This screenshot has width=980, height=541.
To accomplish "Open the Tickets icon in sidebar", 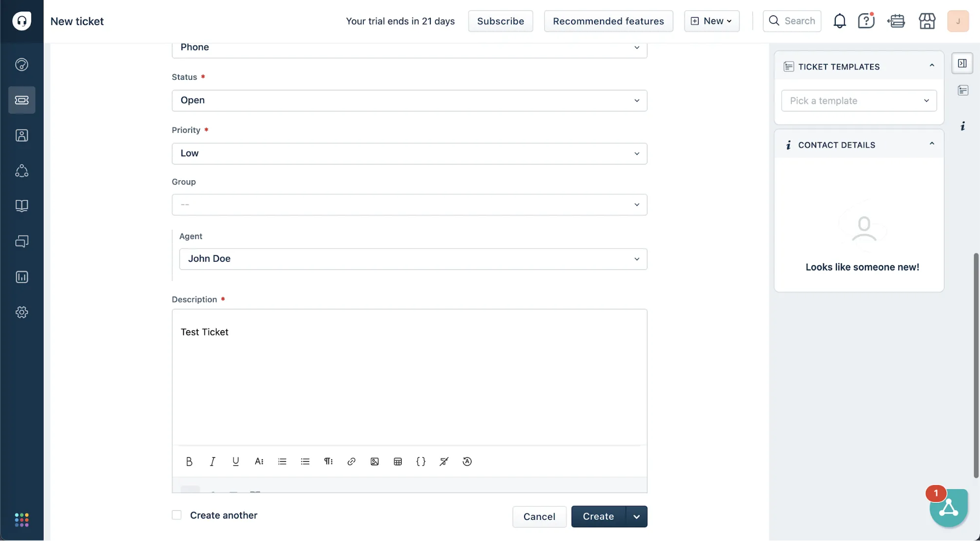I will (22, 100).
